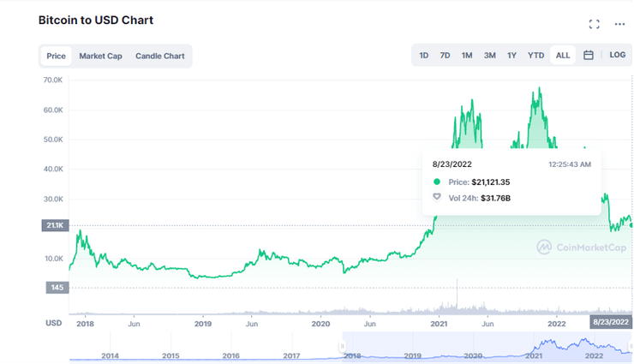This screenshot has width=634, height=364.
Task: Click the CoinMarketCap watermark logo
Action: (580, 247)
